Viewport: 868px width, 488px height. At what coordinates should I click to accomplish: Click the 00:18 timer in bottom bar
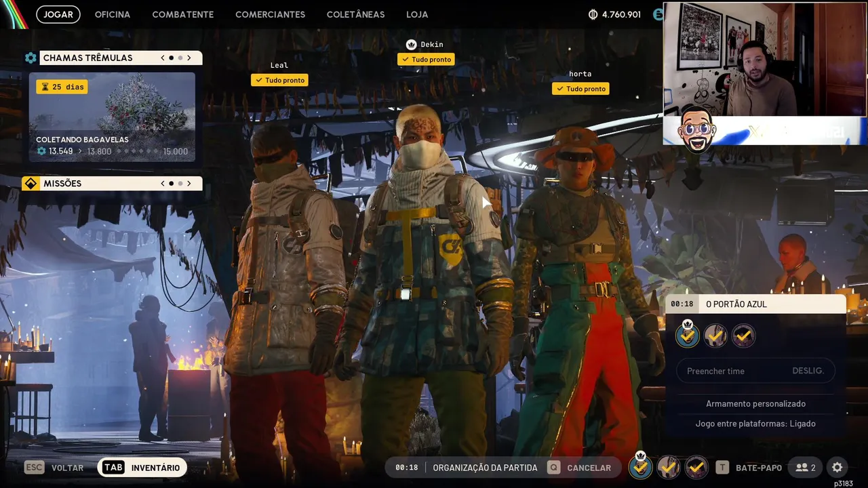[406, 468]
